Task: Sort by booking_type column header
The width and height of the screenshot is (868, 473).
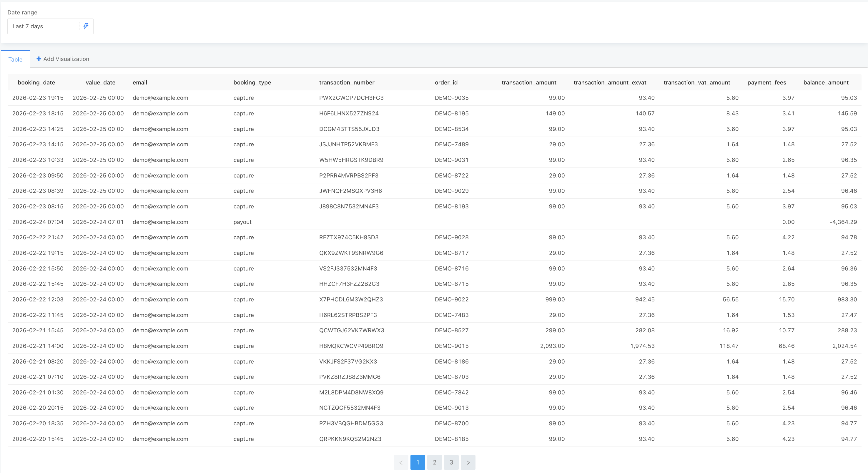Action: [252, 82]
